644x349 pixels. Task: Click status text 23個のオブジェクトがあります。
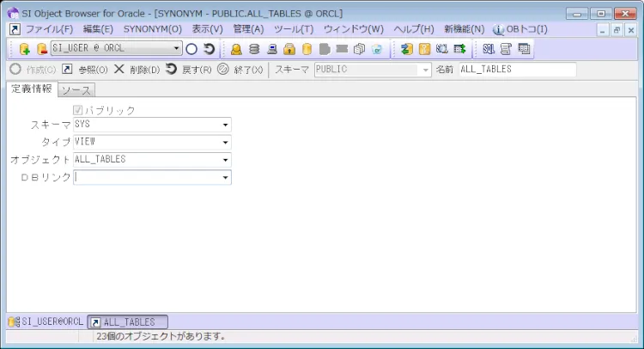coord(161,337)
